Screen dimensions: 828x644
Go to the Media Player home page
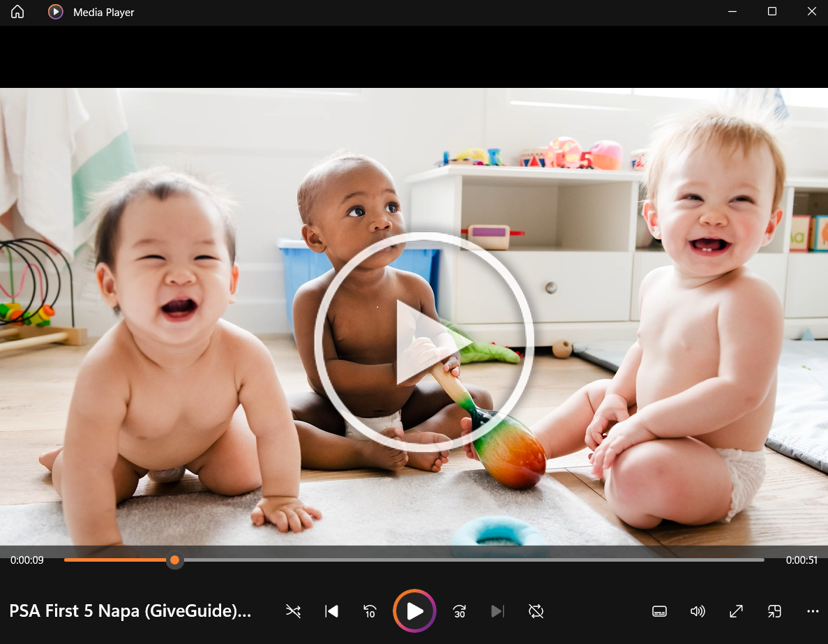click(17, 12)
